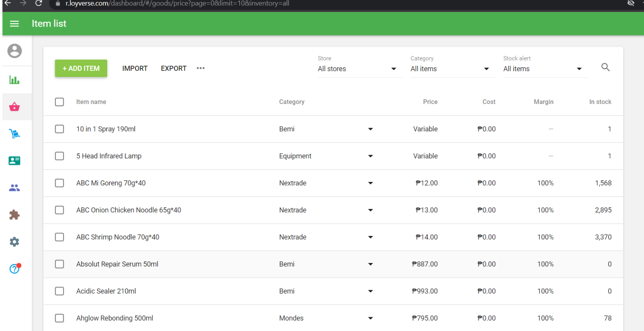Open the account profile icon

point(15,51)
